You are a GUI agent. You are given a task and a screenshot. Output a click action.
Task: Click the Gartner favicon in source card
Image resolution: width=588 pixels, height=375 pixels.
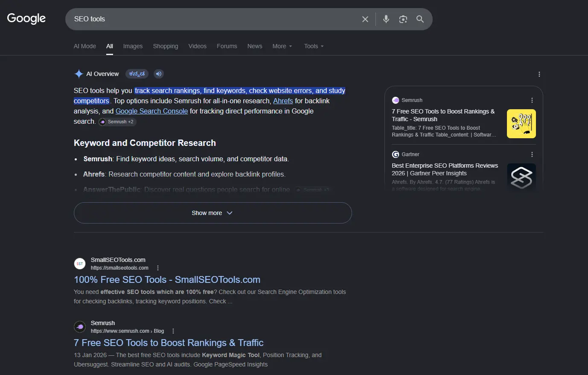tap(396, 154)
